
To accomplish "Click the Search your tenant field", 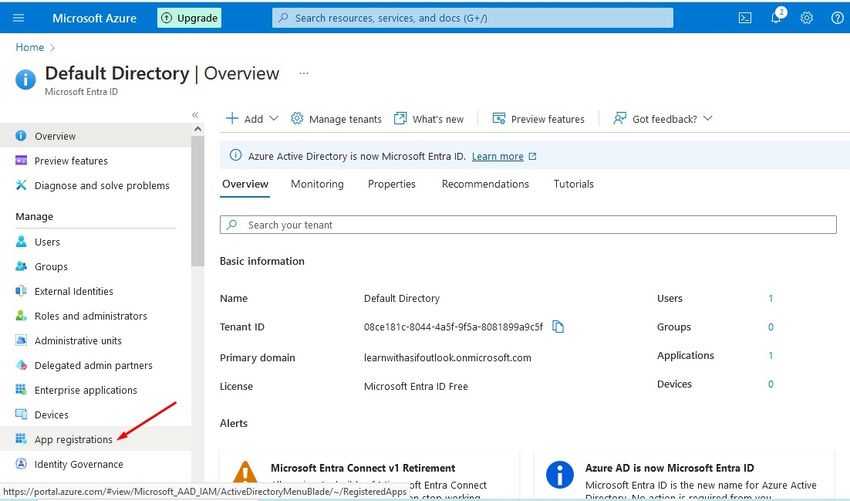I will pyautogui.click(x=528, y=225).
